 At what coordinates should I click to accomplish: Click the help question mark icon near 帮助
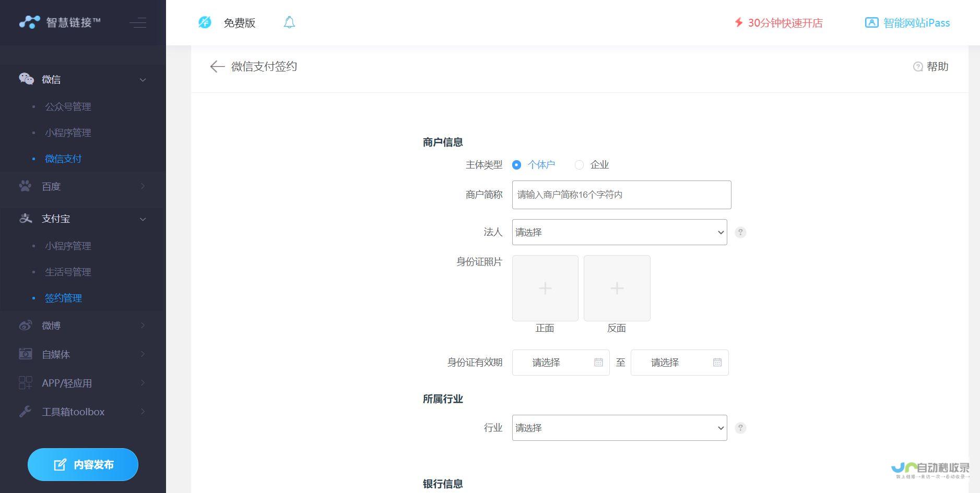[918, 67]
